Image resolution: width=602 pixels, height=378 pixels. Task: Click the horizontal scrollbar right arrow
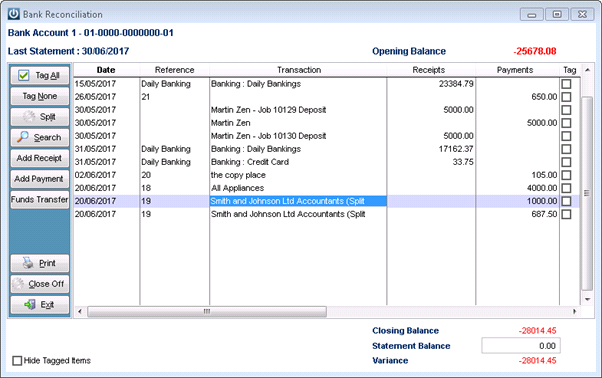[574, 311]
